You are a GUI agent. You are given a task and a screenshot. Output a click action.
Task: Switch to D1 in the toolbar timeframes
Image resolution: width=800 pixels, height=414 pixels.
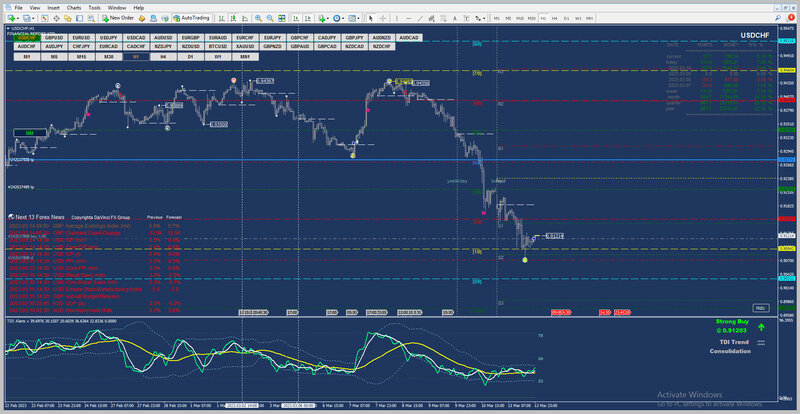[x=566, y=18]
